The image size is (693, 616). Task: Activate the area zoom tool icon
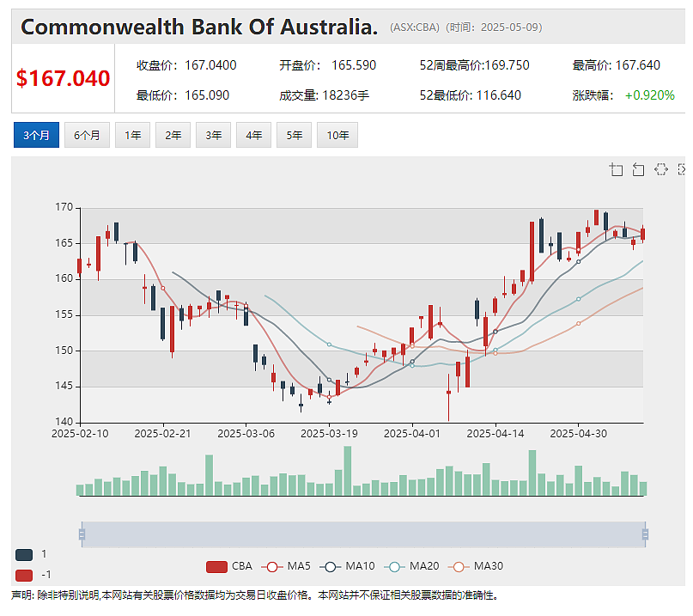616,169
